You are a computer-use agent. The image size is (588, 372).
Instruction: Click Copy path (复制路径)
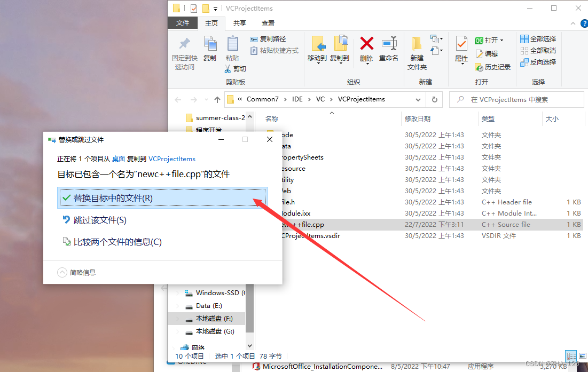point(268,38)
